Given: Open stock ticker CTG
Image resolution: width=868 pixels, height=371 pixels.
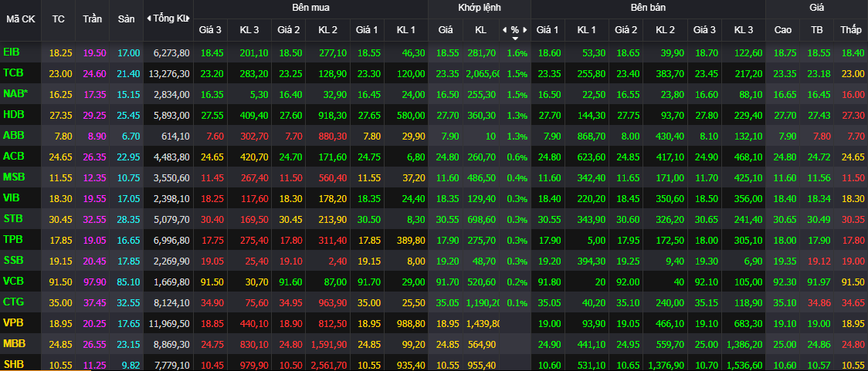Looking at the screenshot, I should pos(12,302).
